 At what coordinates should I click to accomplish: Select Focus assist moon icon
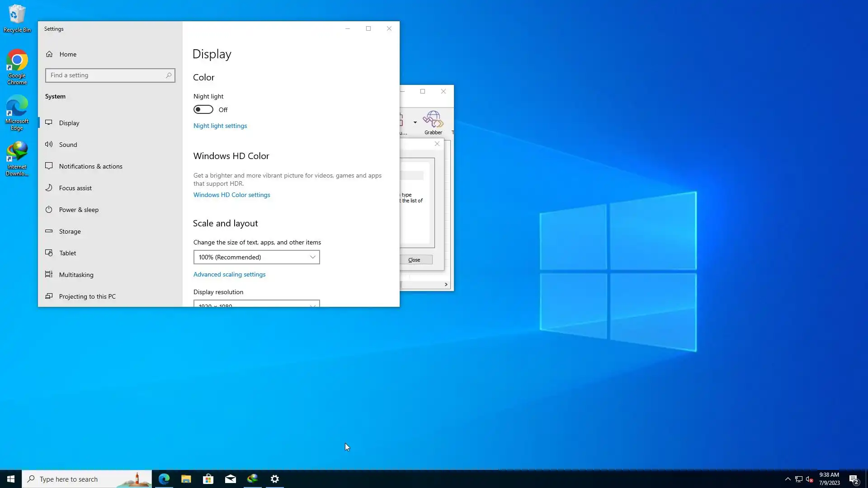[49, 188]
